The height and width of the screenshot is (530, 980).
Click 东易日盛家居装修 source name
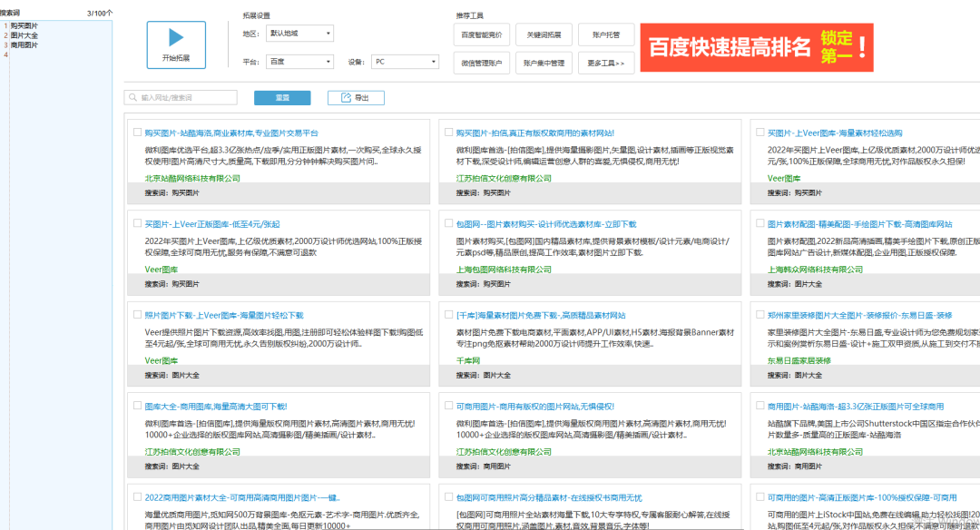(x=799, y=360)
